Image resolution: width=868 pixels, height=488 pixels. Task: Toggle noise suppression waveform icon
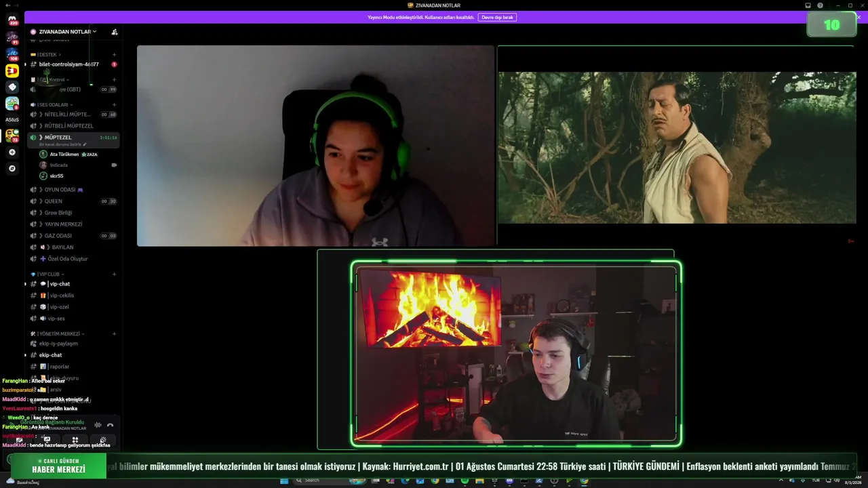[x=98, y=425]
